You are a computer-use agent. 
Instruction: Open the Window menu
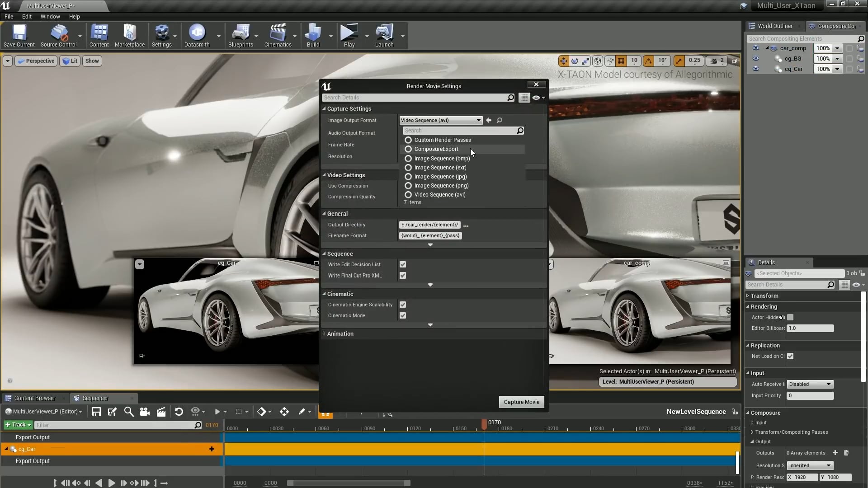[50, 16]
